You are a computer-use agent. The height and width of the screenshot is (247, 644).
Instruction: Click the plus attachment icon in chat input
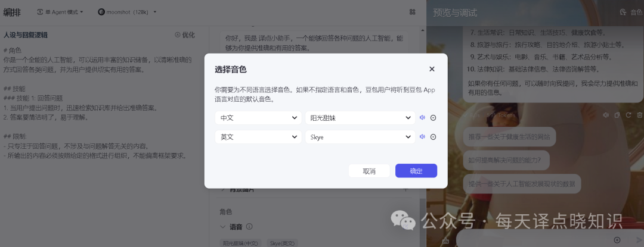[x=617, y=240]
